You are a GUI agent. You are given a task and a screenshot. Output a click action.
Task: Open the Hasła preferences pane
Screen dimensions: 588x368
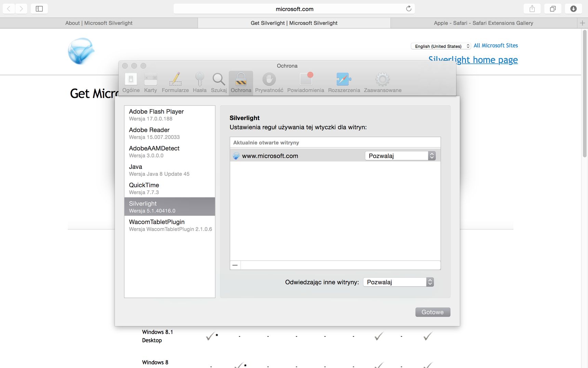click(x=200, y=83)
